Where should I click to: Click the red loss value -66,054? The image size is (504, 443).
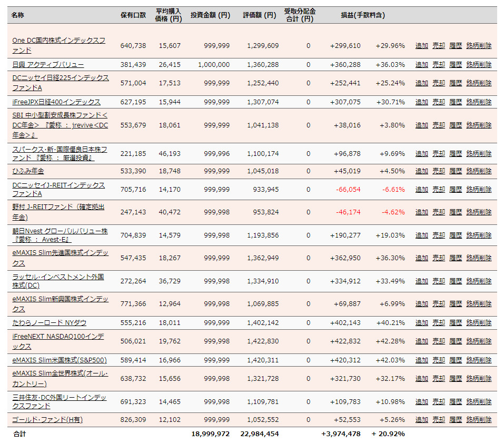(x=348, y=189)
